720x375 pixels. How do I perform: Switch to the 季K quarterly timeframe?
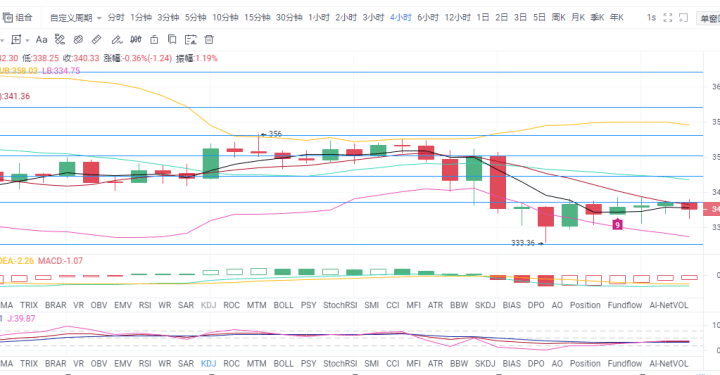[597, 17]
